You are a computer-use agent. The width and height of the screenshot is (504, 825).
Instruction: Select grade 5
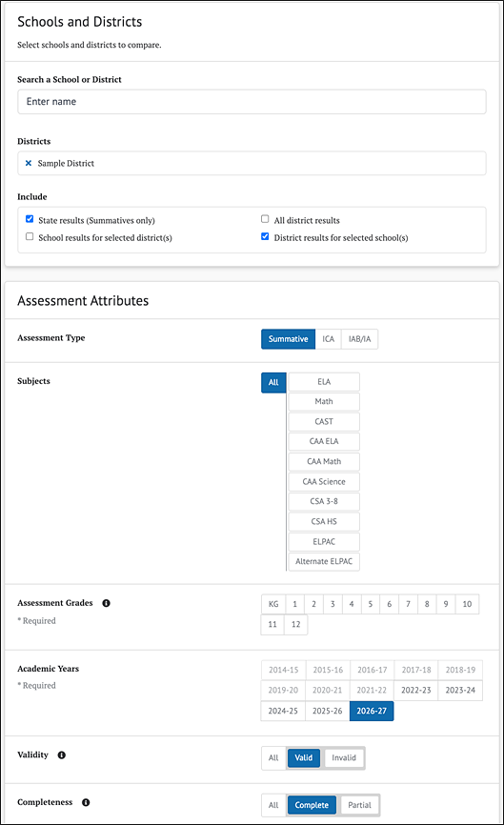click(371, 604)
